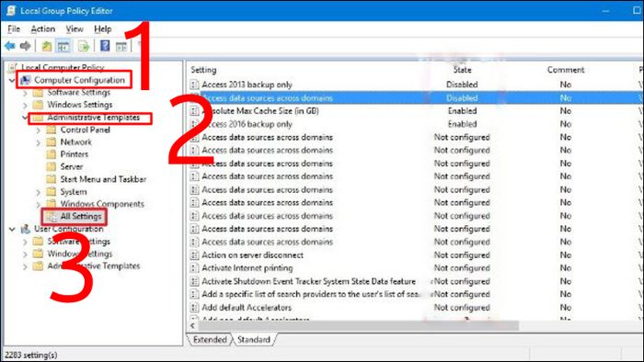
Task: Expand the Network folder arrow
Action: coord(39,142)
